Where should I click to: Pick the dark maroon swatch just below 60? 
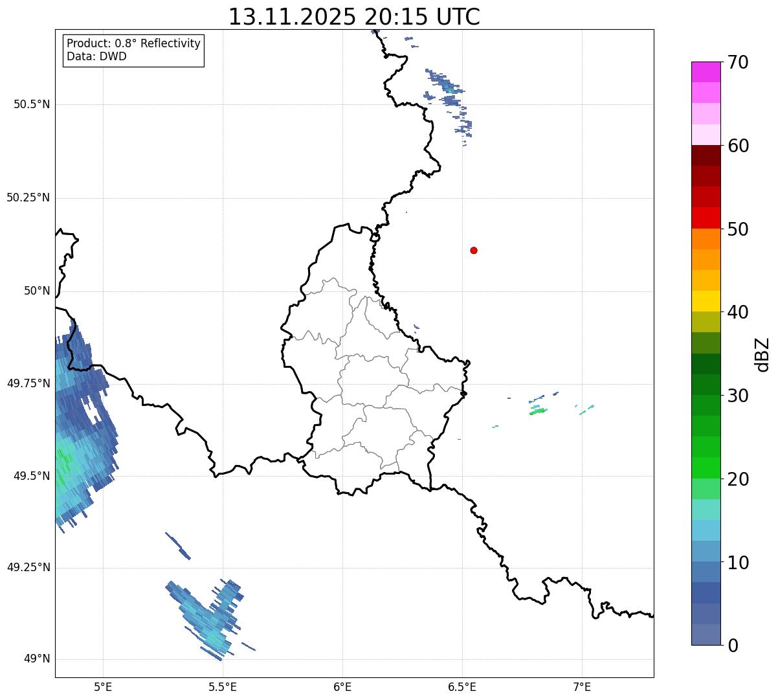click(x=706, y=155)
